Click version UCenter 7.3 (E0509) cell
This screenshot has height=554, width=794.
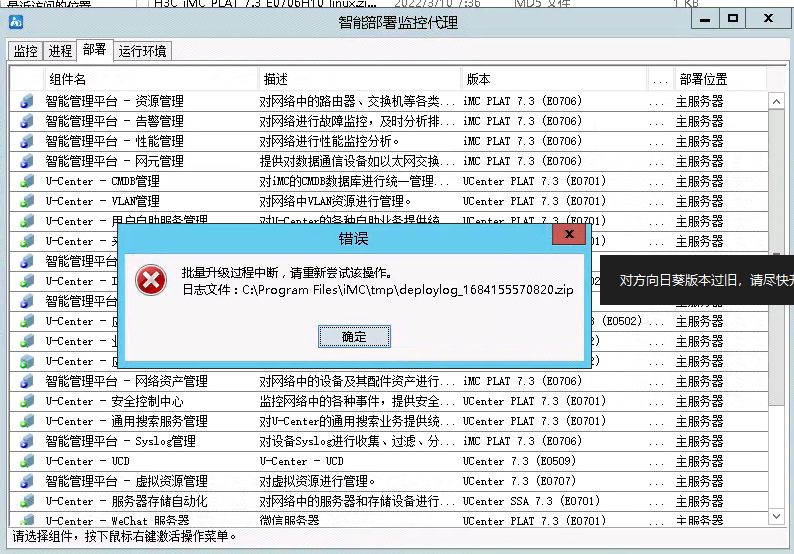pyautogui.click(x=520, y=461)
